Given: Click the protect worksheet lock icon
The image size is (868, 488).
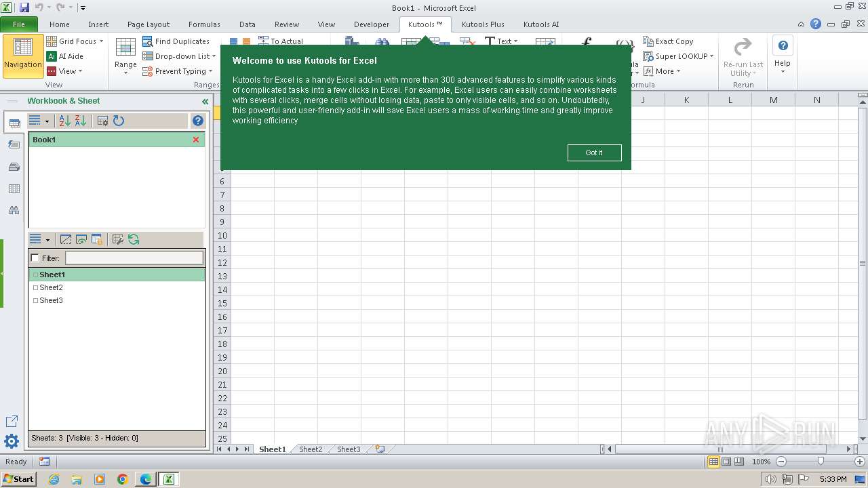Looking at the screenshot, I should click(97, 239).
